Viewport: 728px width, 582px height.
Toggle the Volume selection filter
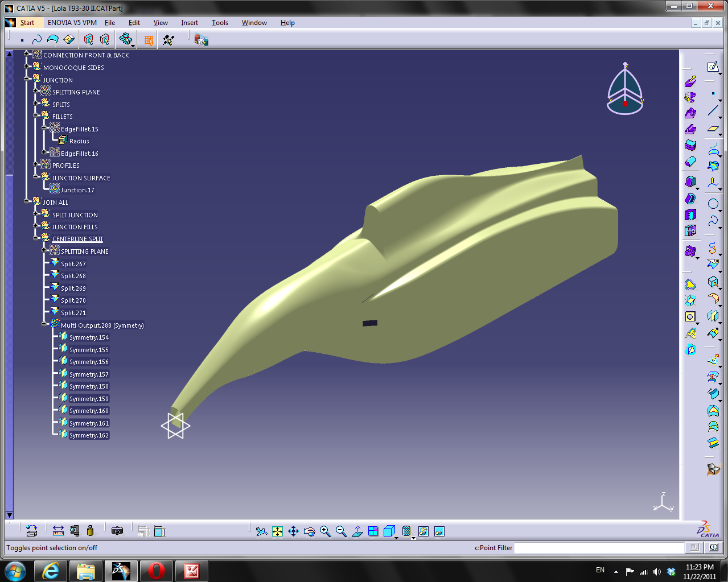point(69,40)
